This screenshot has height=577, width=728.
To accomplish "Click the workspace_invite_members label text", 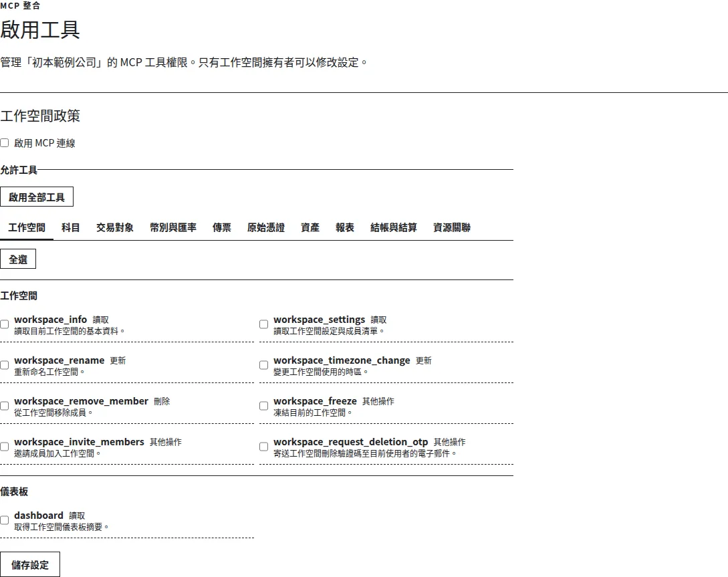I will (79, 442).
